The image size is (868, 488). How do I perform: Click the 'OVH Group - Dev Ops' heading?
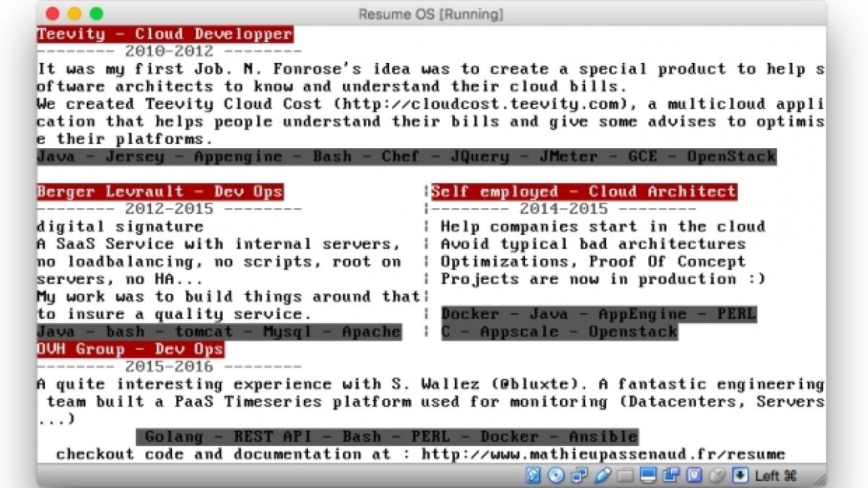[130, 350]
